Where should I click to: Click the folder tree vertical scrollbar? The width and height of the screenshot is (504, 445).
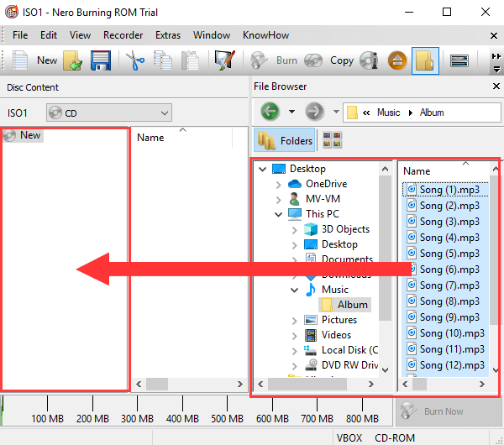tap(385, 248)
